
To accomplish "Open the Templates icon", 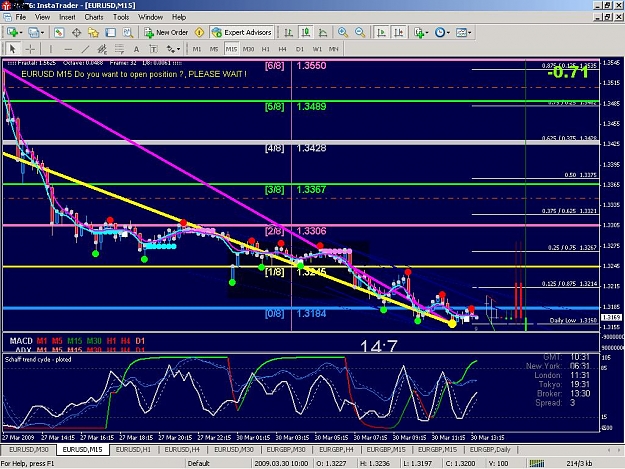I will [461, 33].
